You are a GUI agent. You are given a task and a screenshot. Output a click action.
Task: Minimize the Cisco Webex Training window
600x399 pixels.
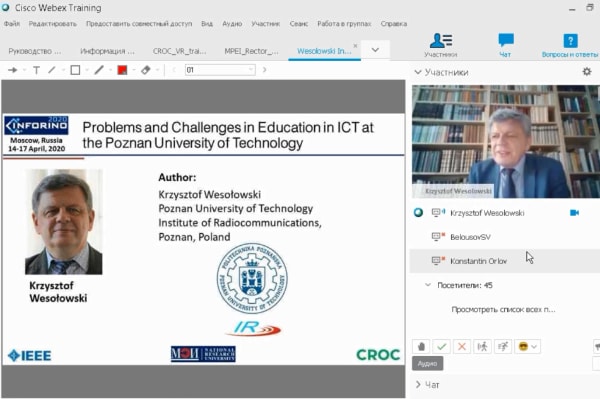pos(572,8)
